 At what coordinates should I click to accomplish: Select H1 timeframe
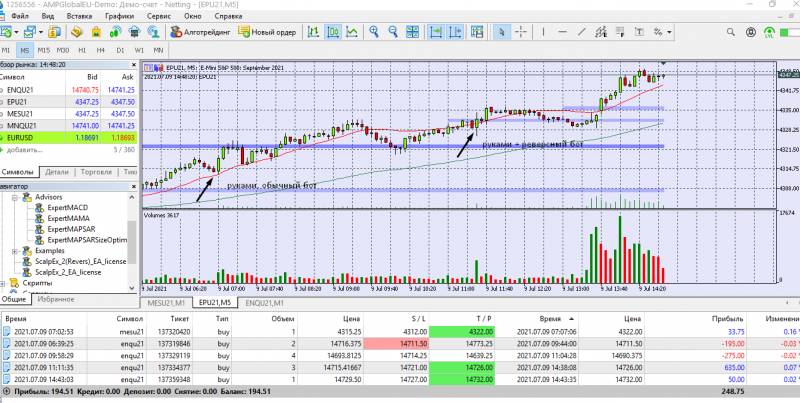coord(82,51)
